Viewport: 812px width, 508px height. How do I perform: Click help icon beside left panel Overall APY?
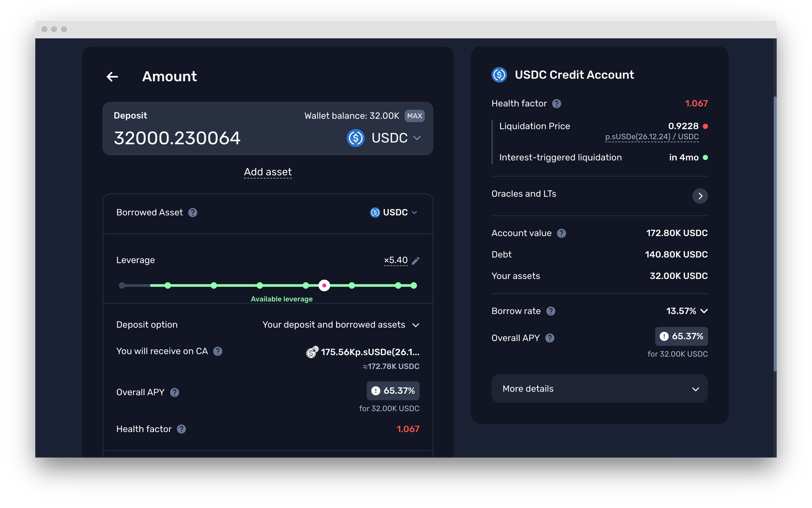pos(175,392)
